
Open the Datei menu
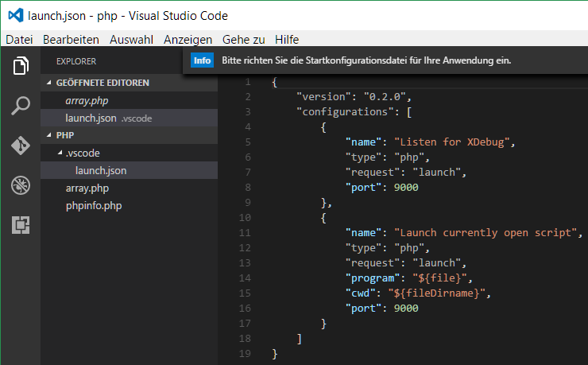tap(19, 39)
